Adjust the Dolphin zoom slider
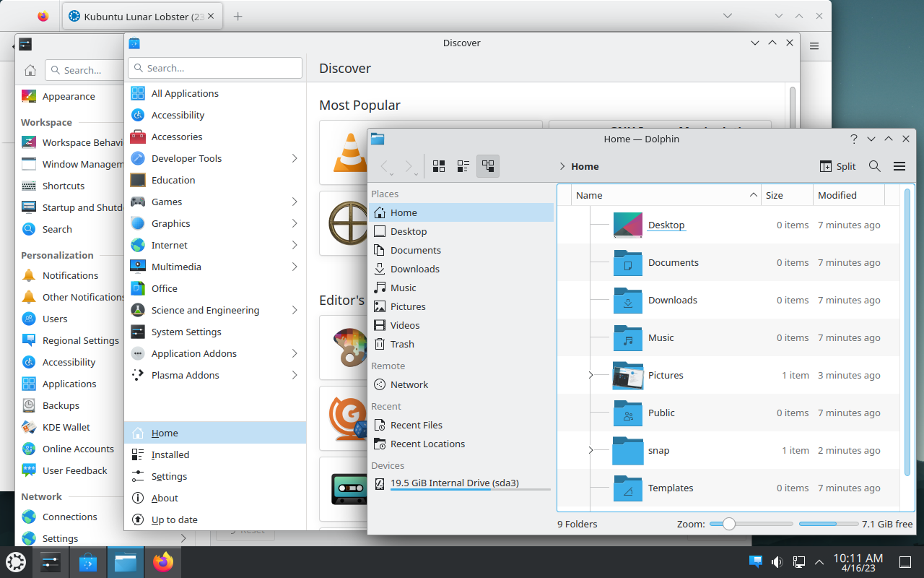The height and width of the screenshot is (578, 924). (751, 524)
